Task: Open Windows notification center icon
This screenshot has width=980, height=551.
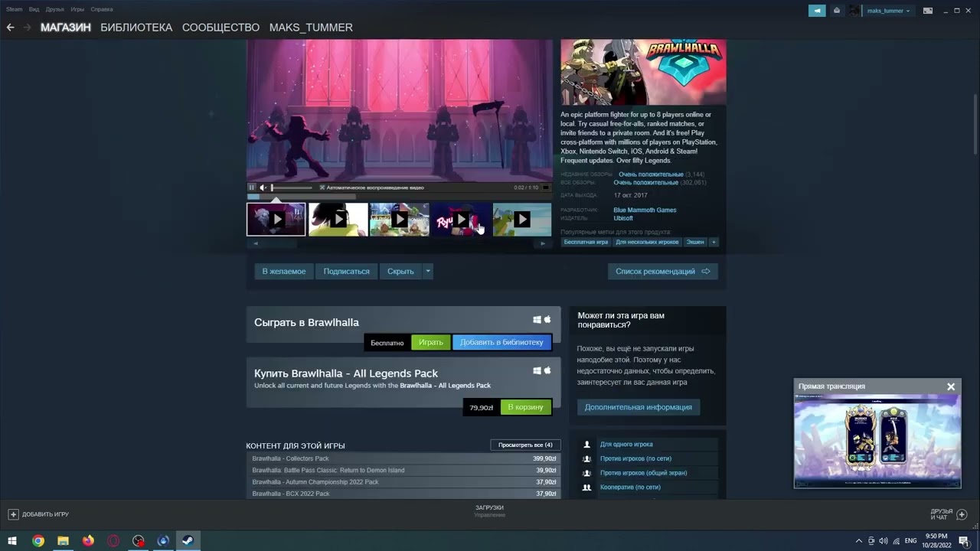Action: [964, 541]
